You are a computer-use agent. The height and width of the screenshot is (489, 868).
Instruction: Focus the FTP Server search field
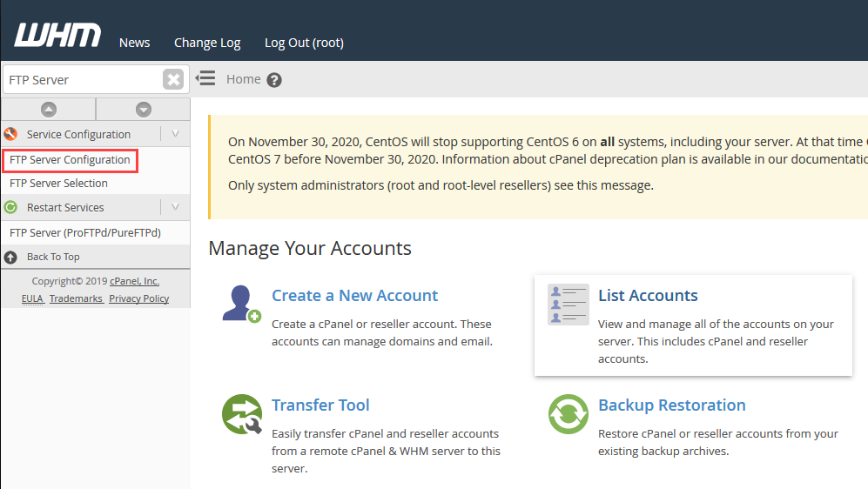coord(83,80)
